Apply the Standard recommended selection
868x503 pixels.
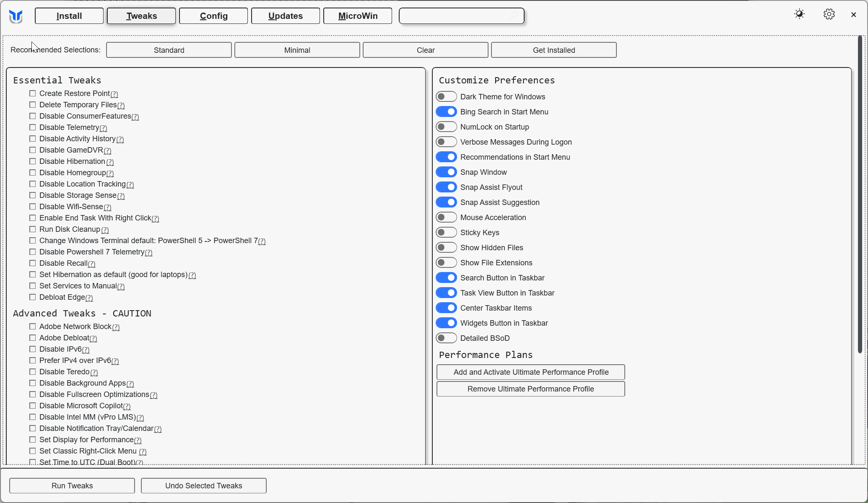tap(169, 50)
